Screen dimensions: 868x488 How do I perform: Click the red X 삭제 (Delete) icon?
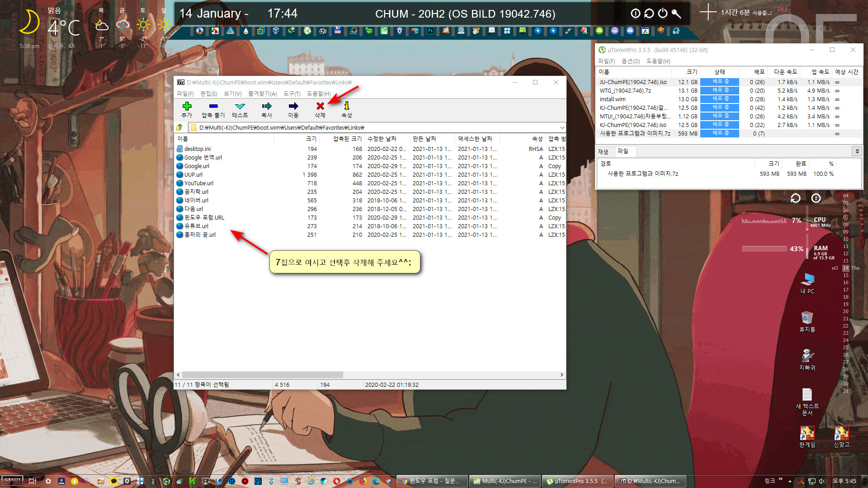click(x=320, y=106)
